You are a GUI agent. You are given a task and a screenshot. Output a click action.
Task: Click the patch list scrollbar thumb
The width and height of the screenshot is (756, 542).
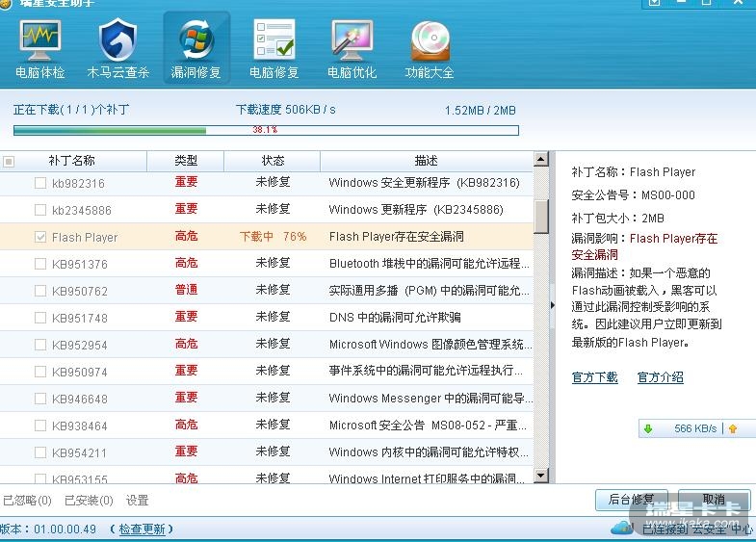click(541, 217)
